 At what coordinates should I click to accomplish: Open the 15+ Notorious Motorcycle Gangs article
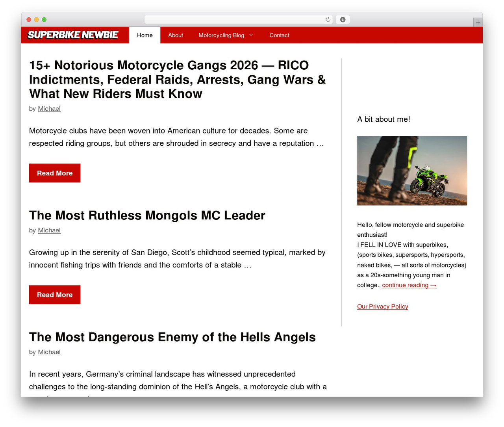177,79
